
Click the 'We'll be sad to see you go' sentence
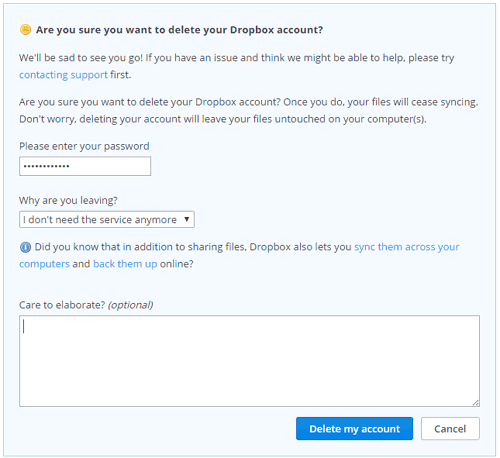(x=81, y=58)
